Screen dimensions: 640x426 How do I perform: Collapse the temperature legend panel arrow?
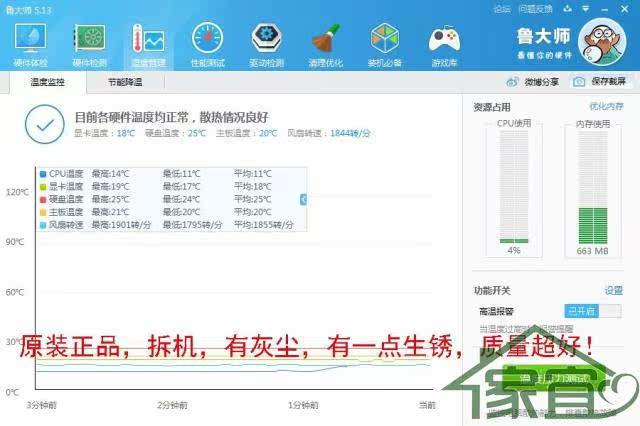(303, 199)
